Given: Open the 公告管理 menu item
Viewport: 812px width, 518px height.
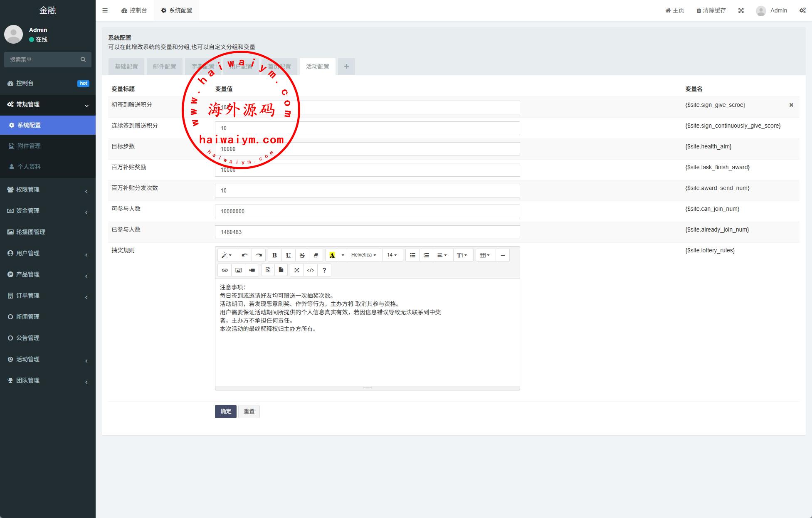Looking at the screenshot, I should [x=28, y=338].
